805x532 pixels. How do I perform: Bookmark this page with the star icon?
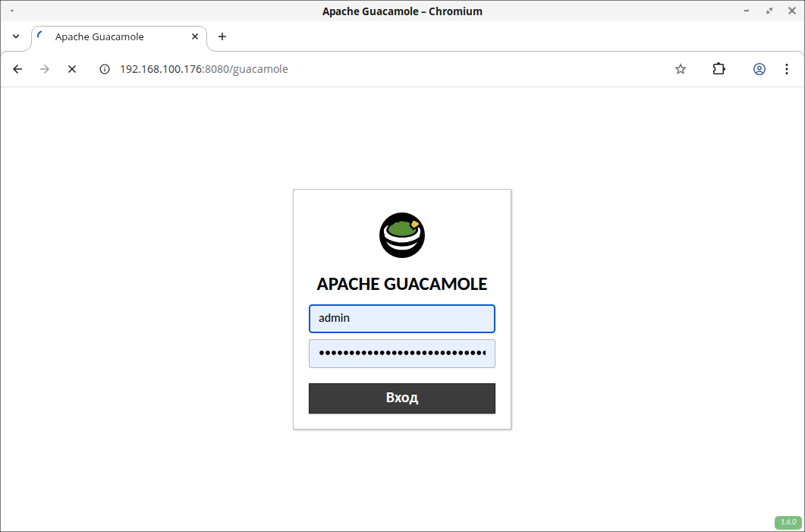coord(681,69)
